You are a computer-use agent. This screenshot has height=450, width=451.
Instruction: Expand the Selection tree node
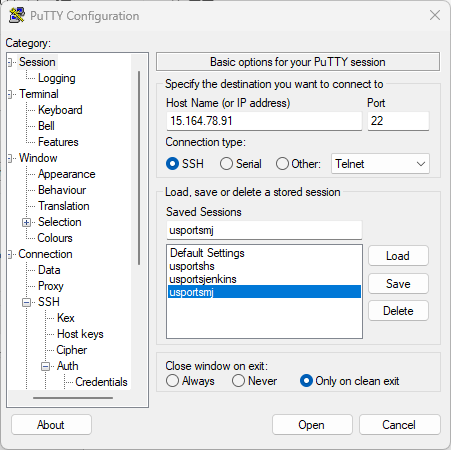[26, 222]
